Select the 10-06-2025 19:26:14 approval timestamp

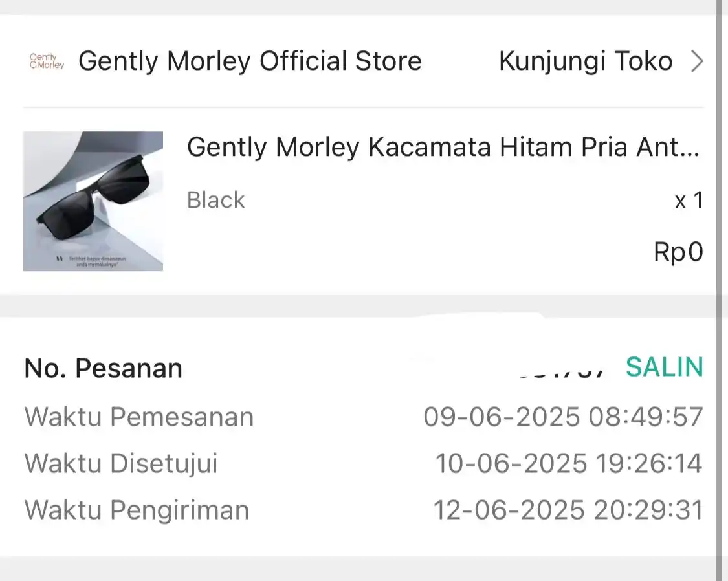[x=569, y=463]
